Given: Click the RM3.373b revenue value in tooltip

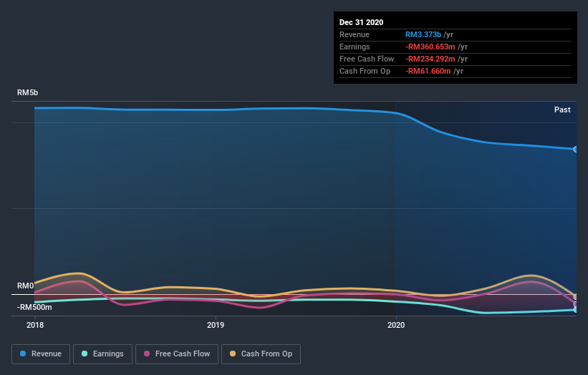Looking at the screenshot, I should coord(423,34).
